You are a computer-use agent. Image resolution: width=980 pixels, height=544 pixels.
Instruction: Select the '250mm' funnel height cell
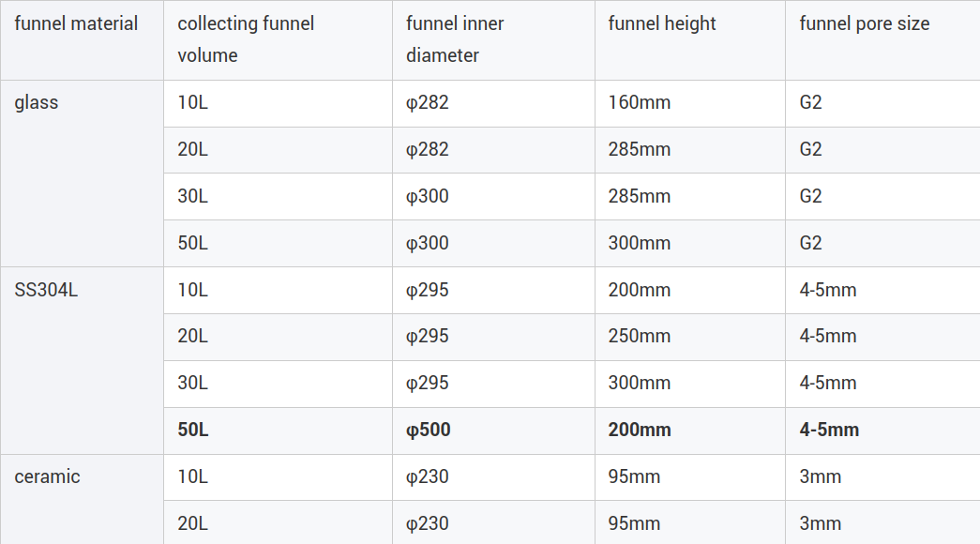coord(690,337)
